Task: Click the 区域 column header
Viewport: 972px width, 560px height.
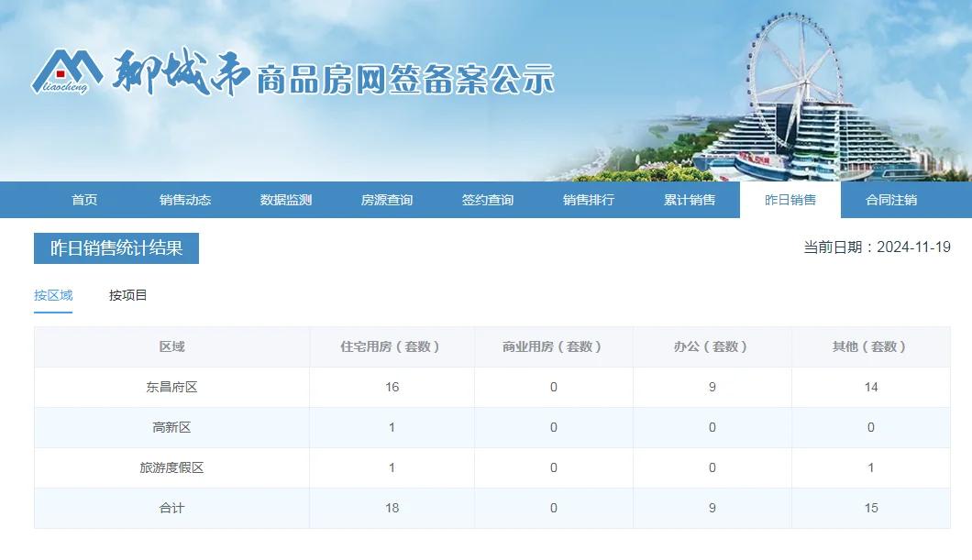Action: (x=171, y=346)
